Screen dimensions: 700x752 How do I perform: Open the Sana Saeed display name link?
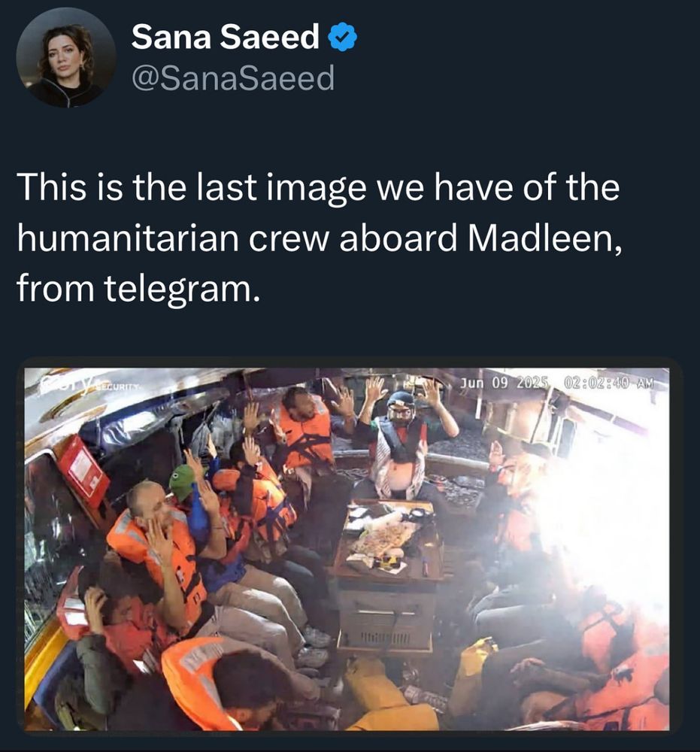(x=225, y=38)
